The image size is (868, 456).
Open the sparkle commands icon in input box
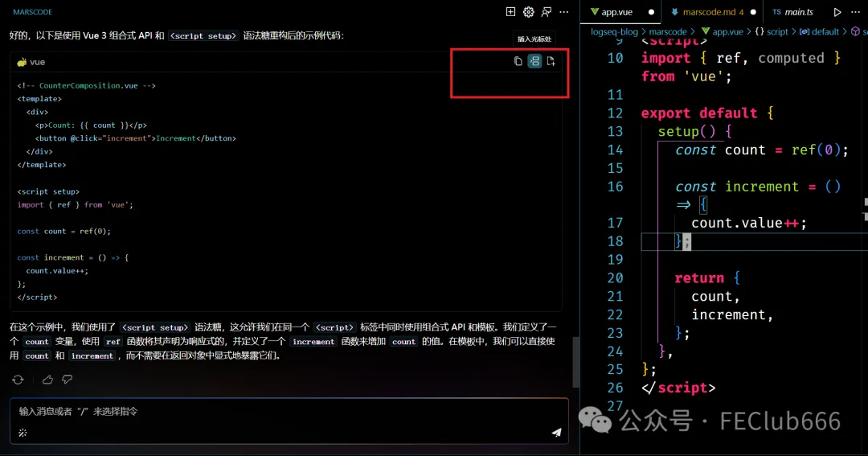click(23, 433)
